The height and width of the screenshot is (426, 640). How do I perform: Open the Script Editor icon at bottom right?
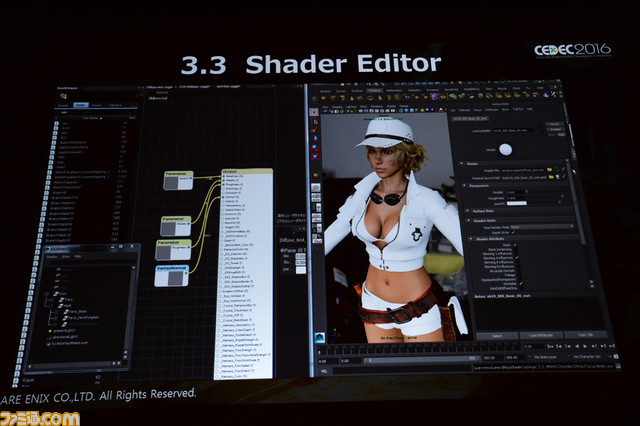click(x=617, y=366)
